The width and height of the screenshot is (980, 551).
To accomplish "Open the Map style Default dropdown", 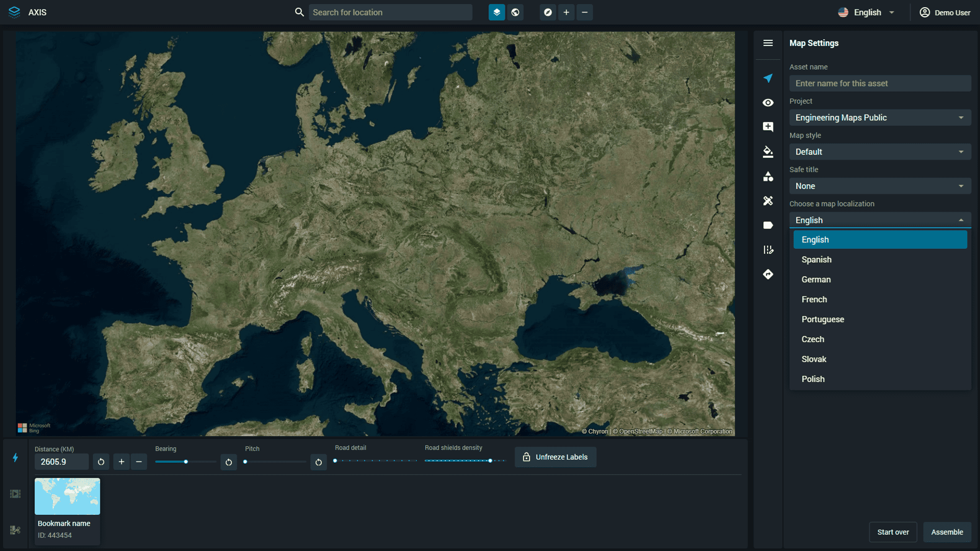I will coord(879,152).
